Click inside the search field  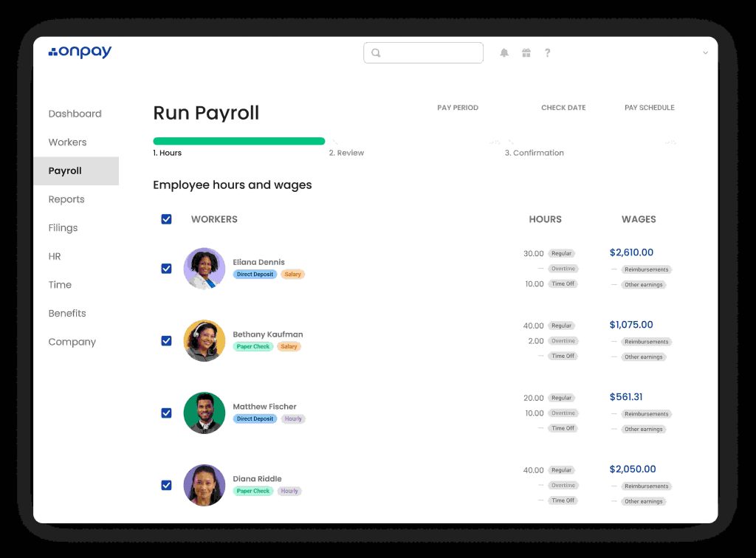(423, 52)
